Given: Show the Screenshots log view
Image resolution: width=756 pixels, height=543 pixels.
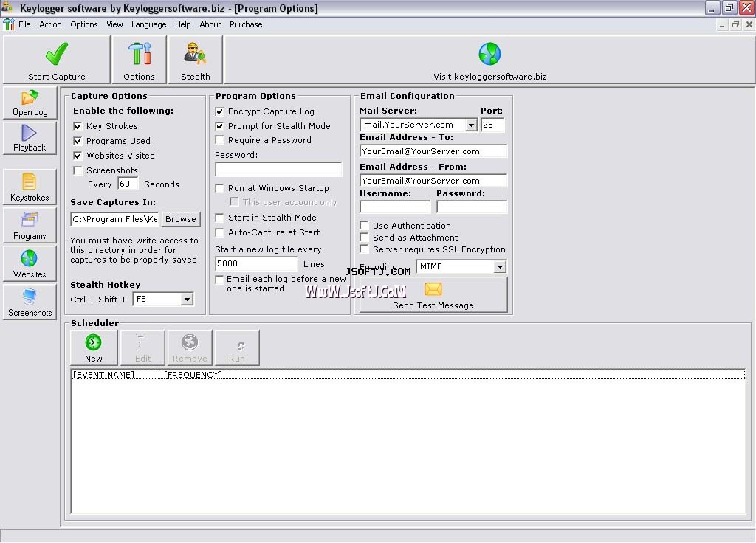Looking at the screenshot, I should (x=30, y=302).
